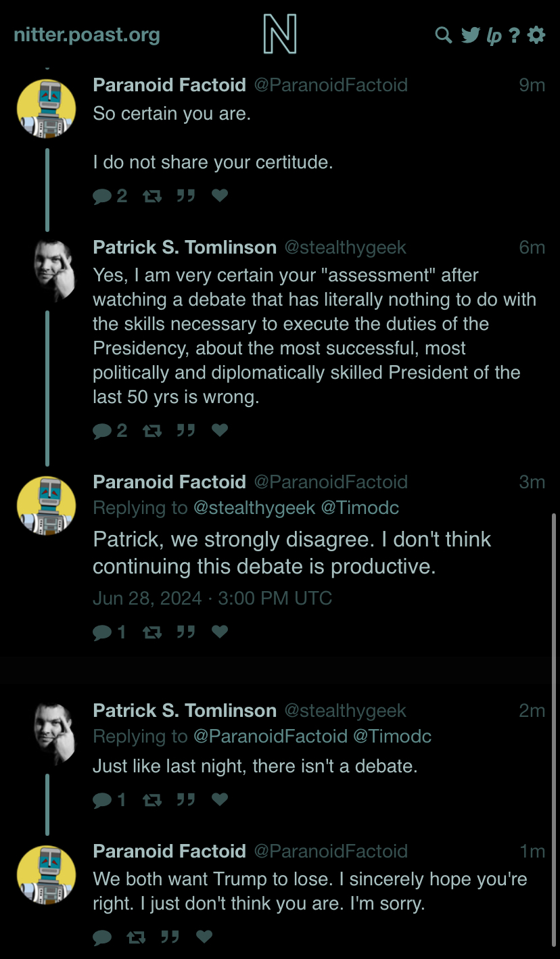The height and width of the screenshot is (959, 560).
Task: Retweet the "Just like last night" reply
Action: pyautogui.click(x=152, y=800)
